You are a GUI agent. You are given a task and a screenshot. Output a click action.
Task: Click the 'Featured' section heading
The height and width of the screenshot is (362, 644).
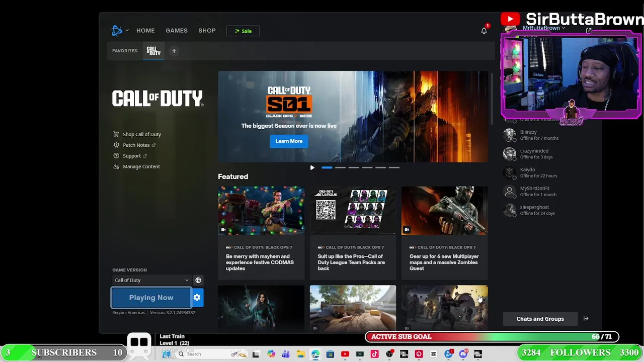(x=233, y=176)
